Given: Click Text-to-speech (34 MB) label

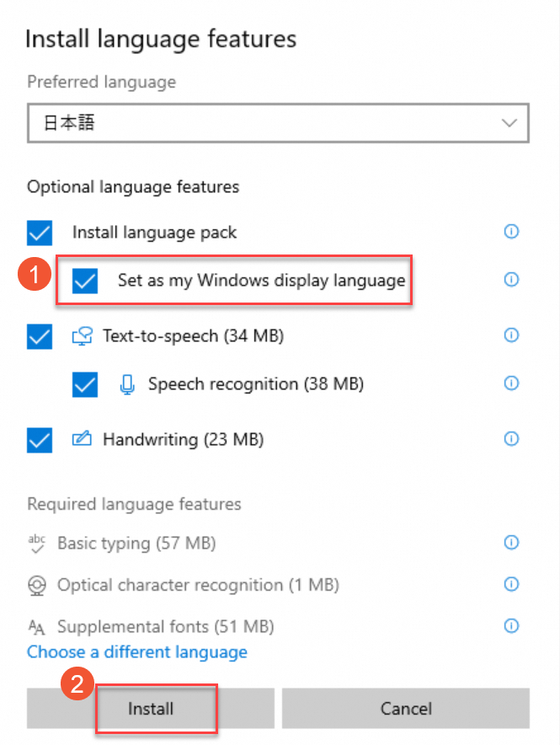Looking at the screenshot, I should click(x=193, y=336).
